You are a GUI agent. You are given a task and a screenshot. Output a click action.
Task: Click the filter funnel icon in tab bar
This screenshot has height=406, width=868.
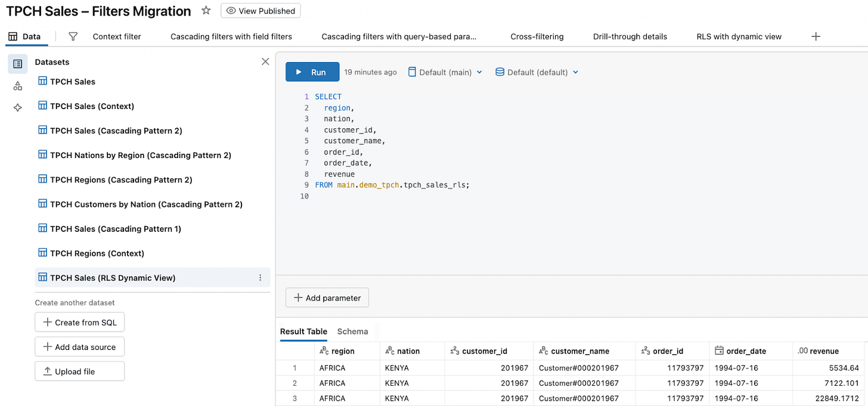pos(73,36)
